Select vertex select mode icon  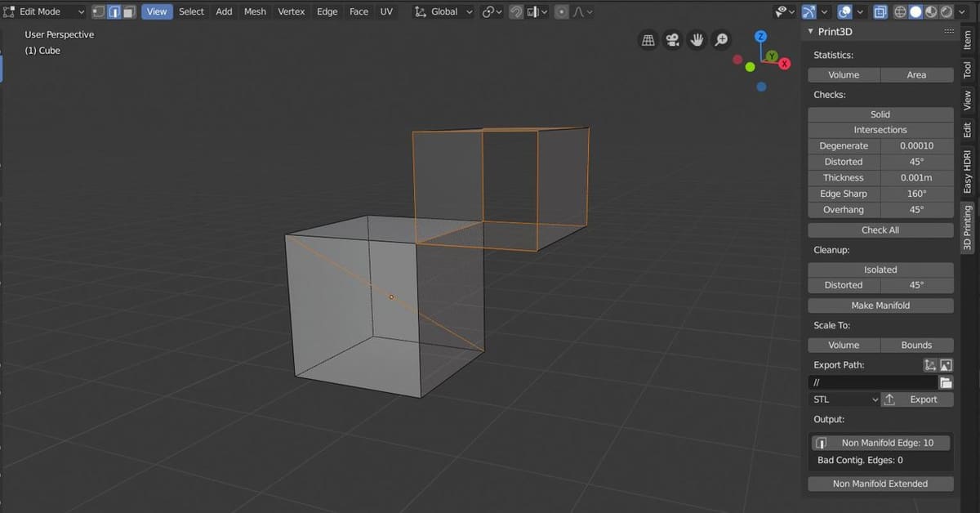click(98, 11)
